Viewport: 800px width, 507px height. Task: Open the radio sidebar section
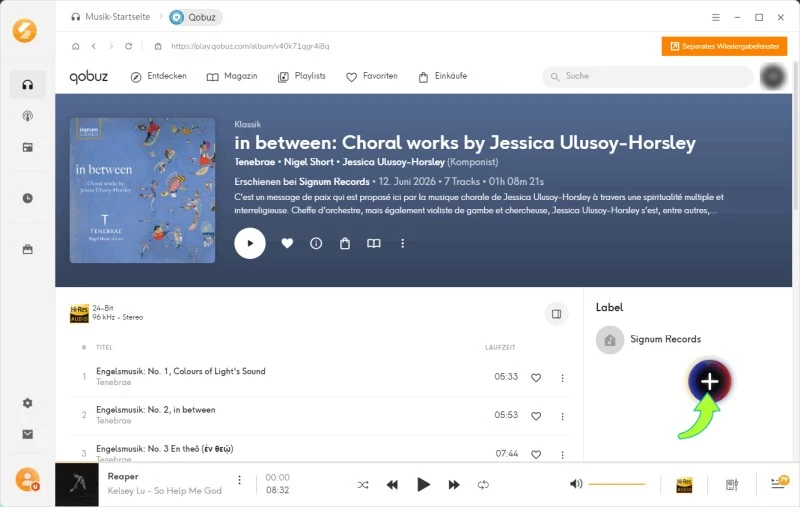pyautogui.click(x=28, y=147)
